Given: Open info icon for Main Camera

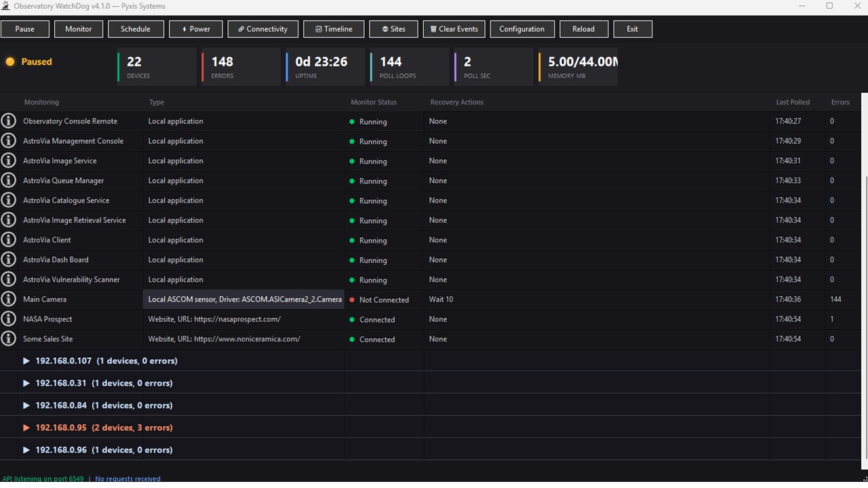Looking at the screenshot, I should pos(8,298).
